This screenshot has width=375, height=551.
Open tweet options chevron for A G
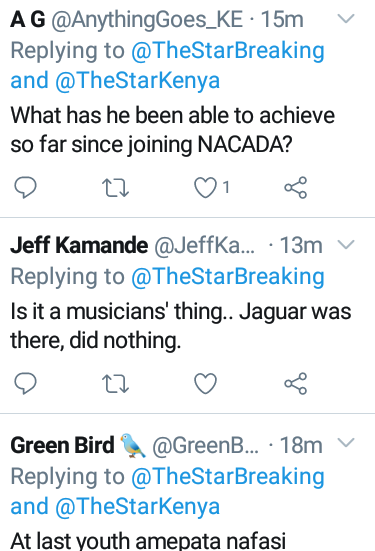[x=346, y=18]
